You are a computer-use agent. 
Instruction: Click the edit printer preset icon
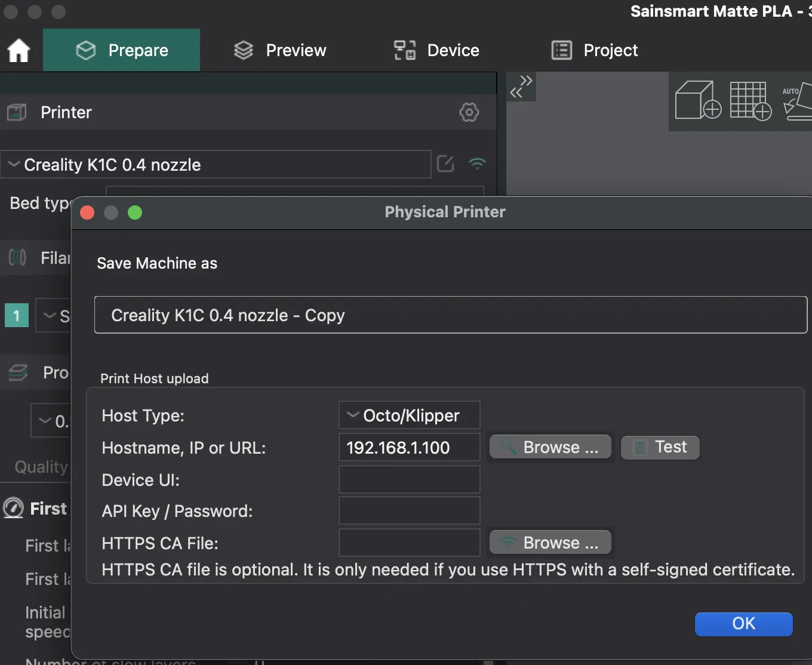pos(445,164)
